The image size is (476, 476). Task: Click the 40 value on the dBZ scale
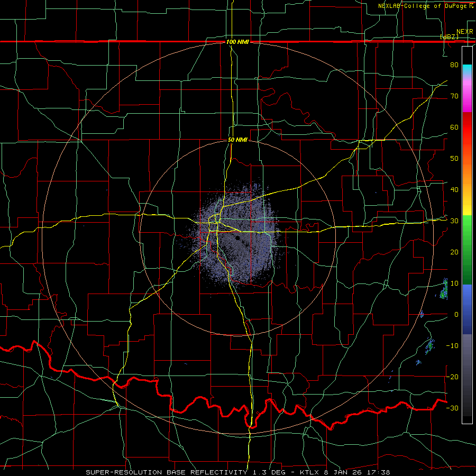[454, 190]
